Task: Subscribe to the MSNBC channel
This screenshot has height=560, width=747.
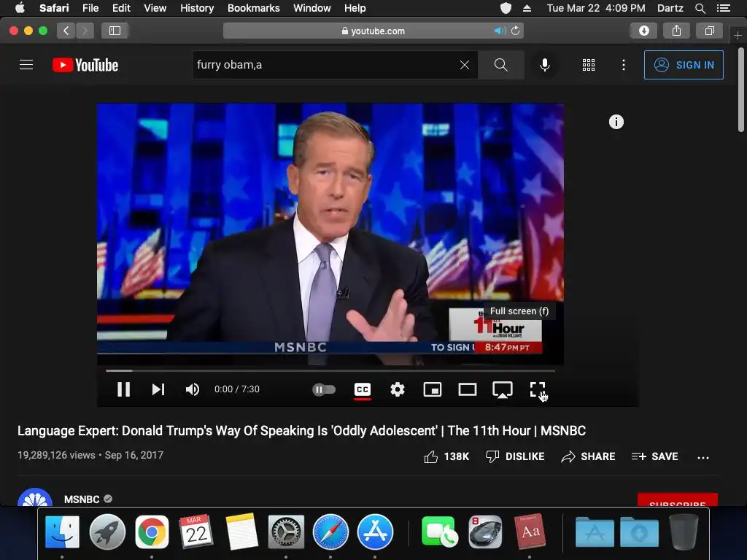Action: tap(678, 500)
